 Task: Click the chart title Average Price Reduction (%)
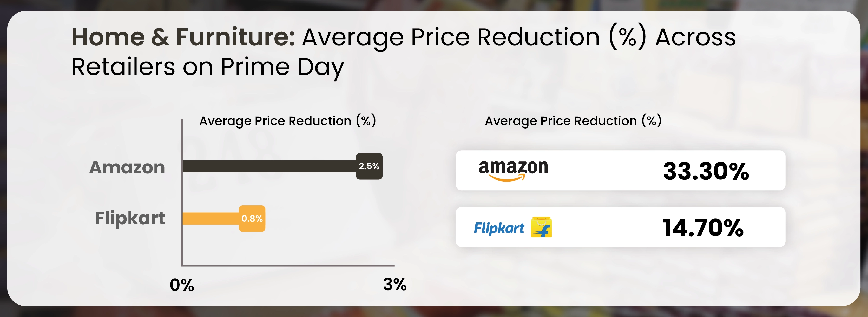[287, 120]
